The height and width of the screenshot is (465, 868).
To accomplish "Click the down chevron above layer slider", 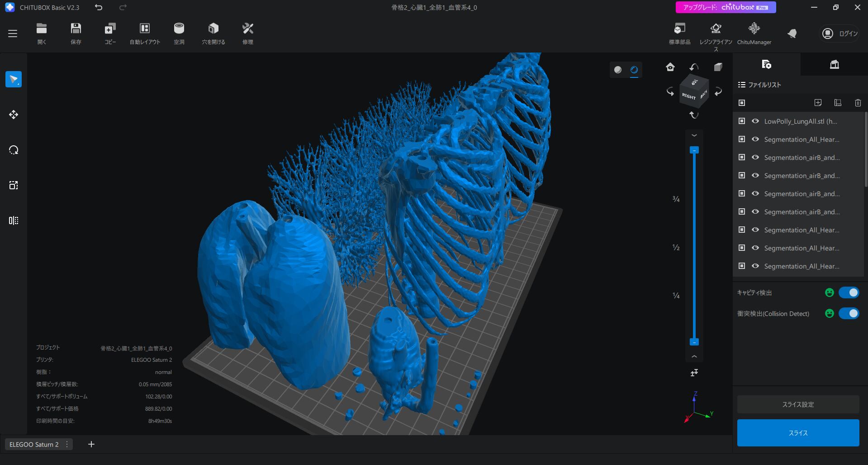I will click(694, 135).
